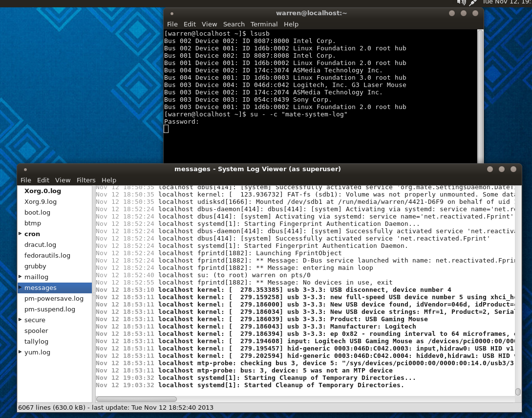Open the Search menu in the terminal
532x418 pixels.
pyautogui.click(x=234, y=24)
